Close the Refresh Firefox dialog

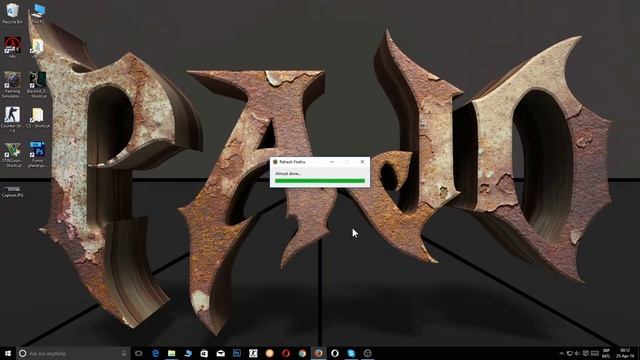point(362,162)
